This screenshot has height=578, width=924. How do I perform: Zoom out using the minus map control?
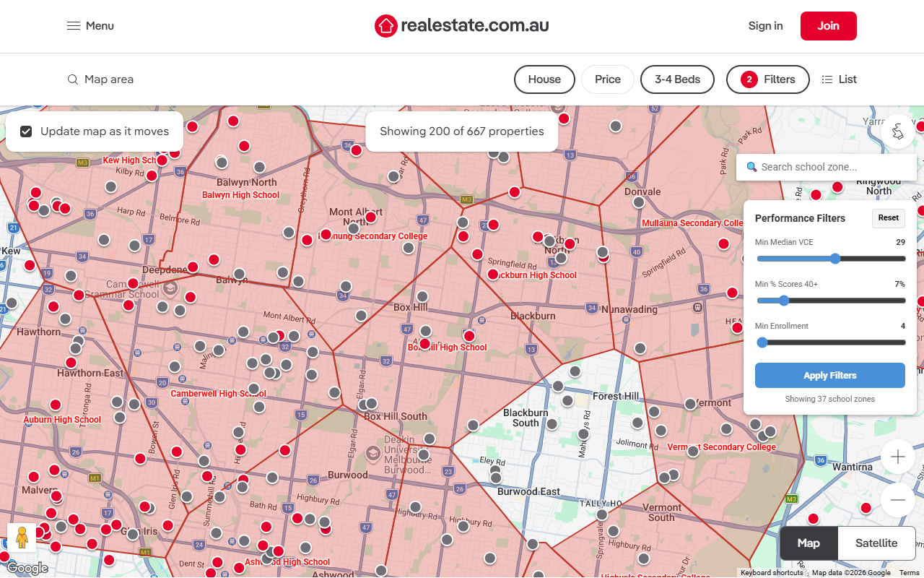897,499
